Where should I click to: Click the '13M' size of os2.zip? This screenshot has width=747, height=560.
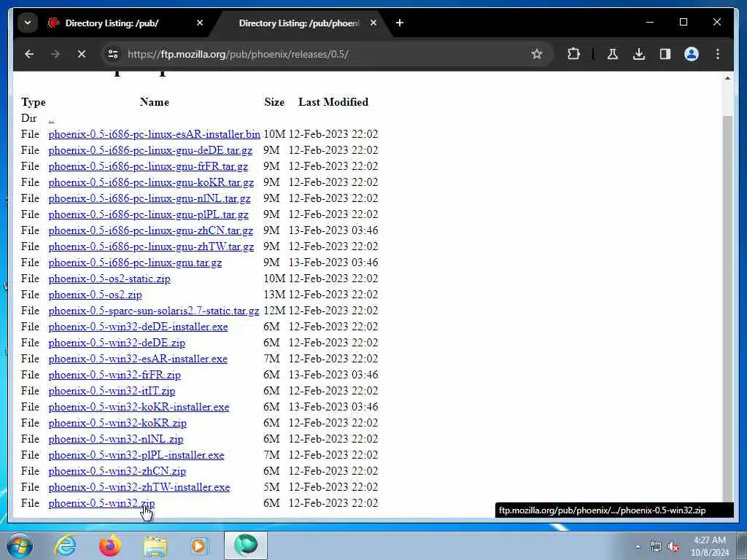pyautogui.click(x=274, y=295)
